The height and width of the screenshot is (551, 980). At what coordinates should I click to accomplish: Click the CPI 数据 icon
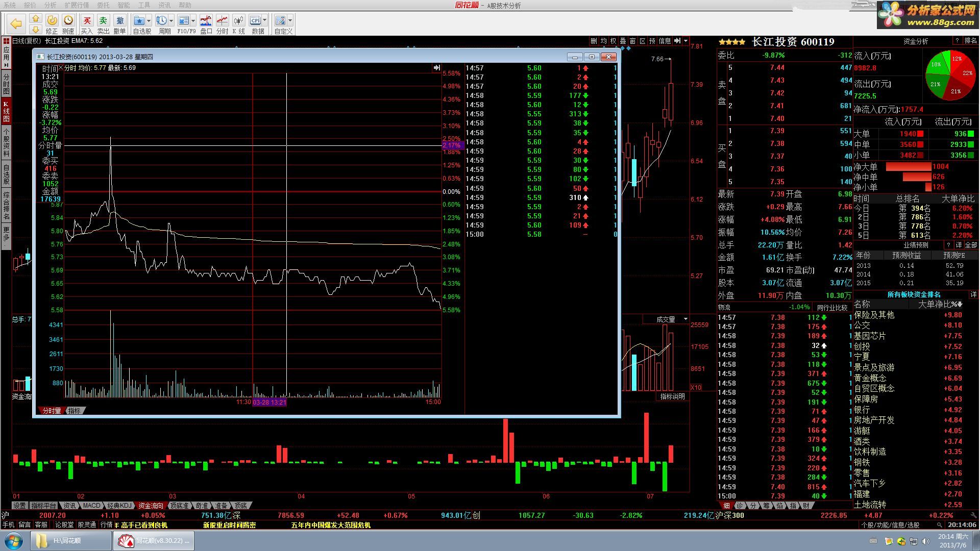pyautogui.click(x=255, y=20)
